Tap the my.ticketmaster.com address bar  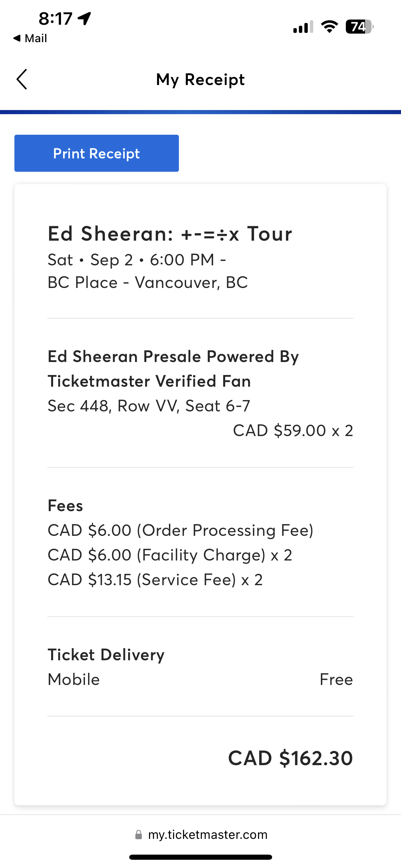coord(201,834)
